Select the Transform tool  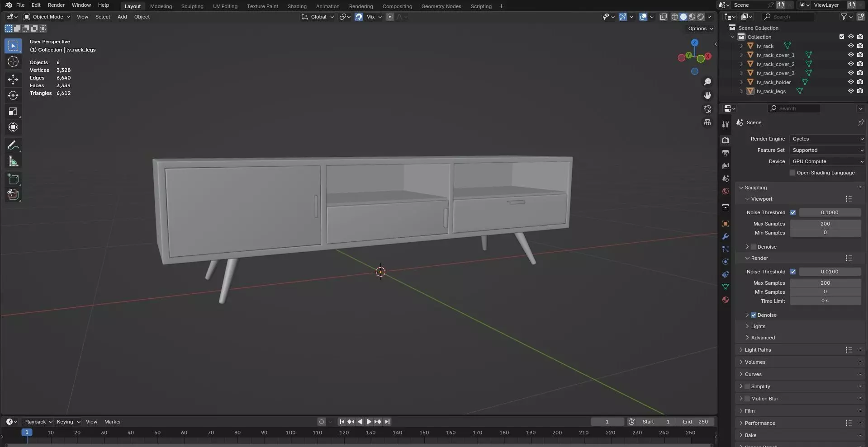(x=13, y=127)
